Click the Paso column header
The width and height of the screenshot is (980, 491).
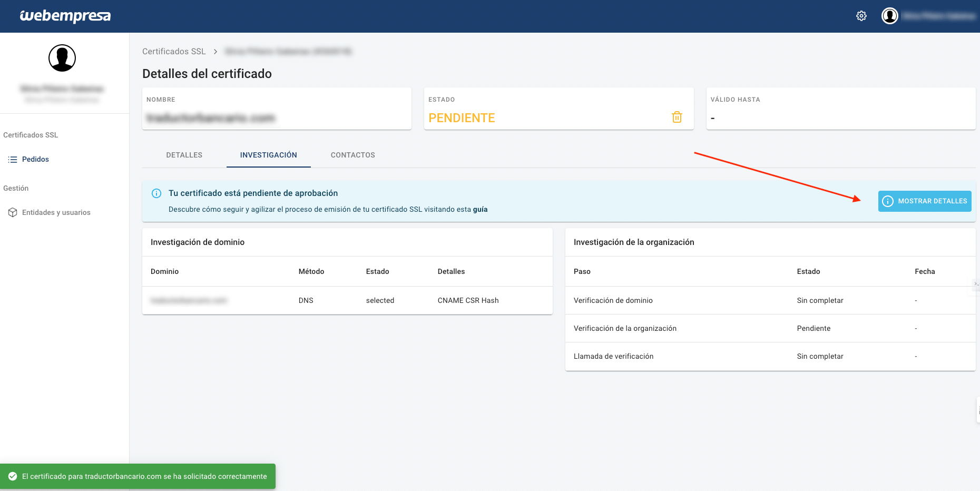click(x=582, y=271)
